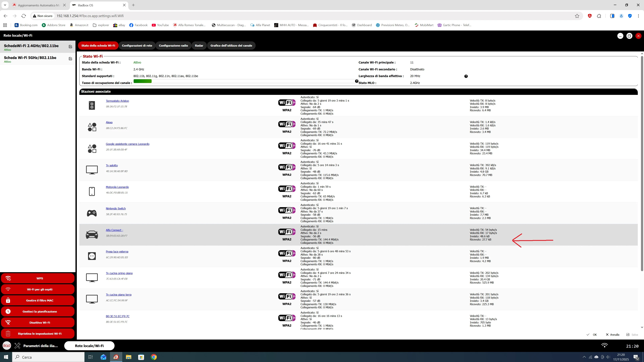Screen dimensions: 644x362
Task: Click the speaker icon for Termostato Ariston
Action: pos(92,105)
